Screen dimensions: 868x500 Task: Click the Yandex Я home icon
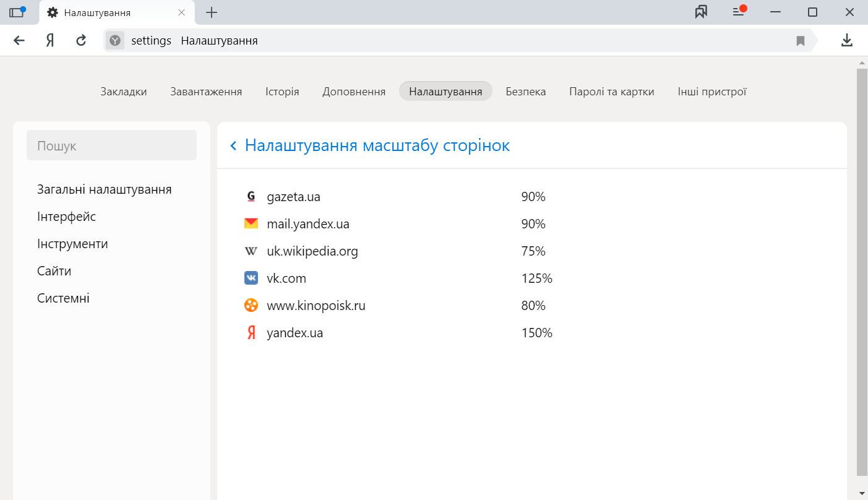point(50,41)
